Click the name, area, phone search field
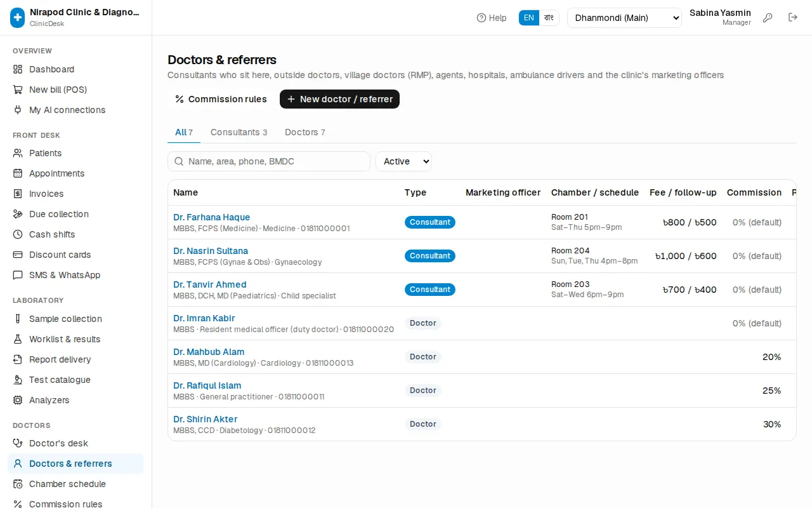812x508 pixels. (269, 161)
